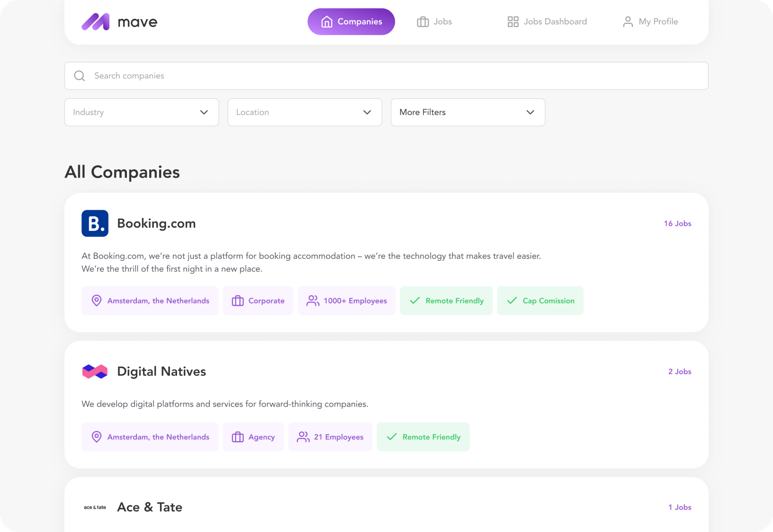Open the Booking.com company title

[156, 223]
